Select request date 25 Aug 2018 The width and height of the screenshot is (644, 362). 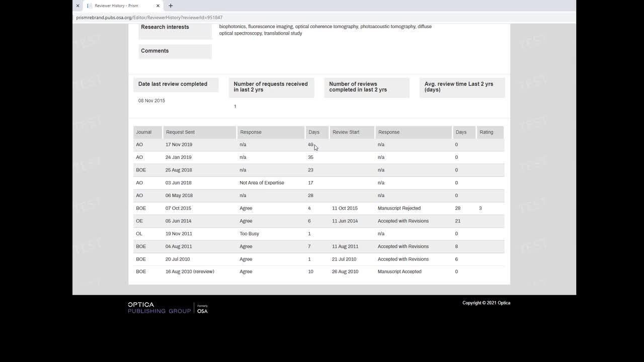pos(179,170)
